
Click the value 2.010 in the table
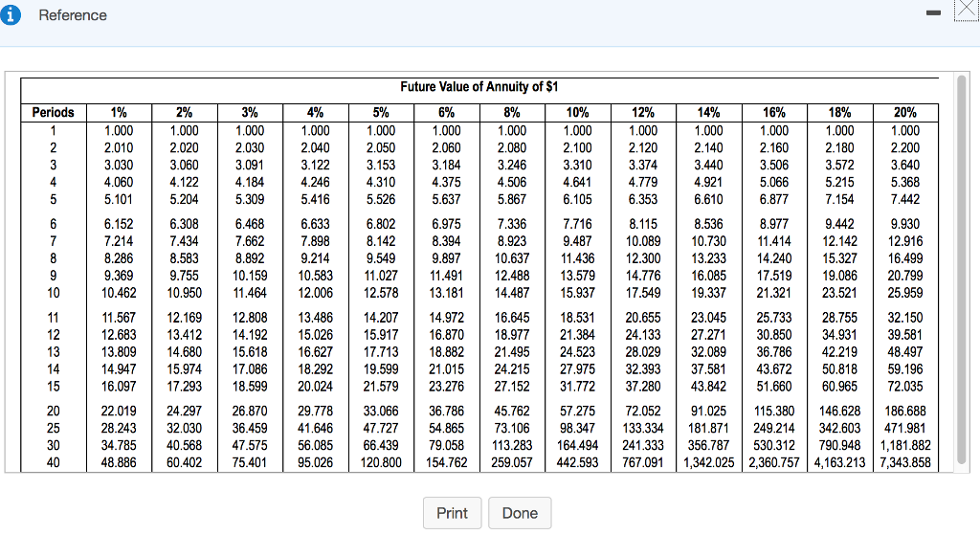pyautogui.click(x=119, y=148)
